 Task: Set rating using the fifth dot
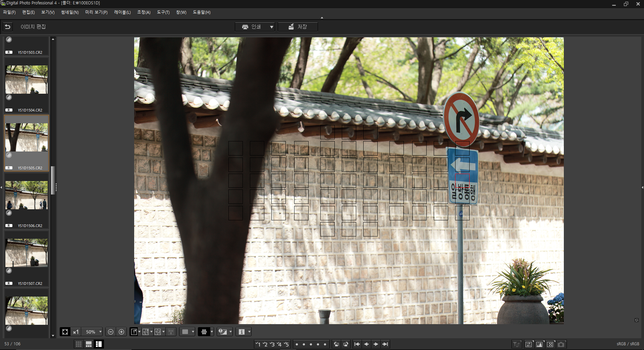[325, 344]
